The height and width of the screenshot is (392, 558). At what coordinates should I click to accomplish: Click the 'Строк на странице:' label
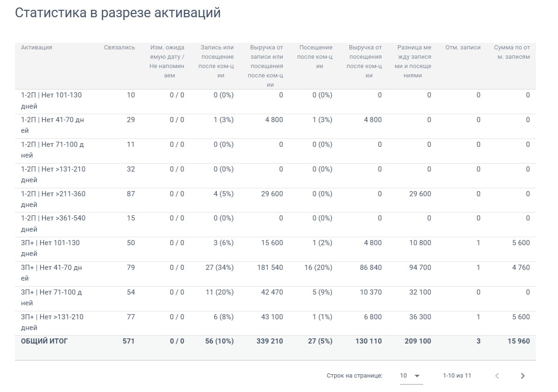click(x=355, y=376)
